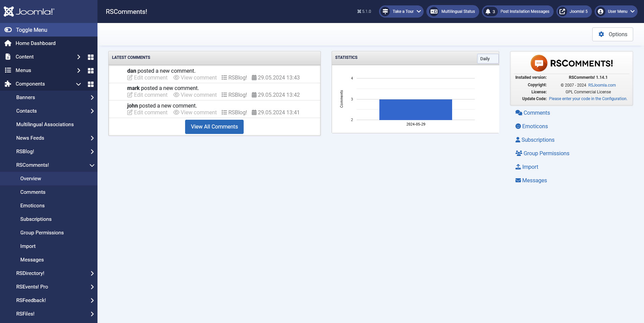Open Post Installation Messages

pos(518,11)
